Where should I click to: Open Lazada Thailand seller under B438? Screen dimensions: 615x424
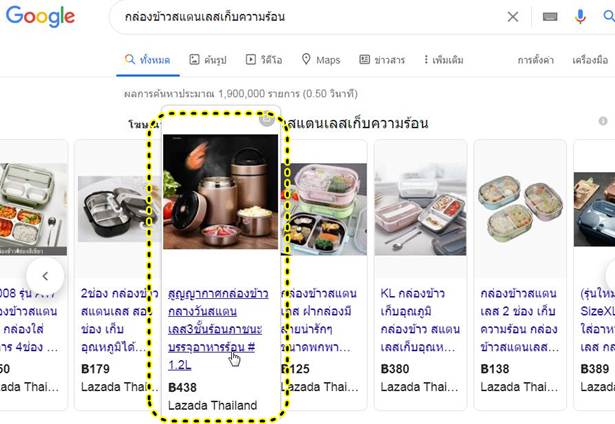(213, 405)
